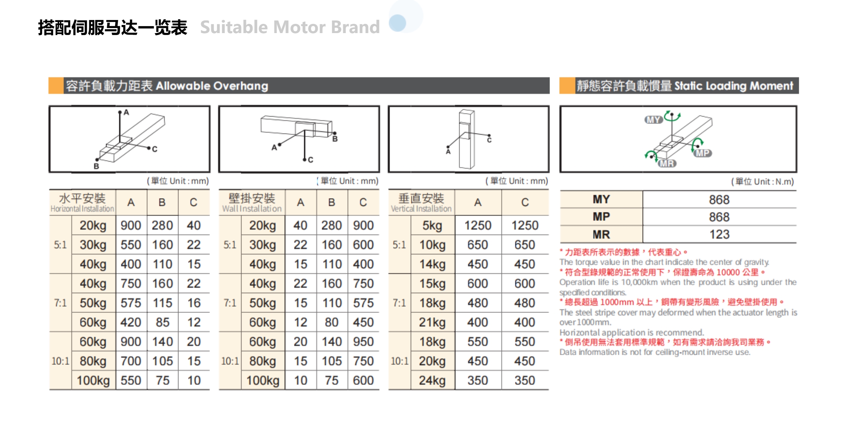868x439 pixels.
Task: Click column A header in Wall table
Action: pyautogui.click(x=300, y=202)
